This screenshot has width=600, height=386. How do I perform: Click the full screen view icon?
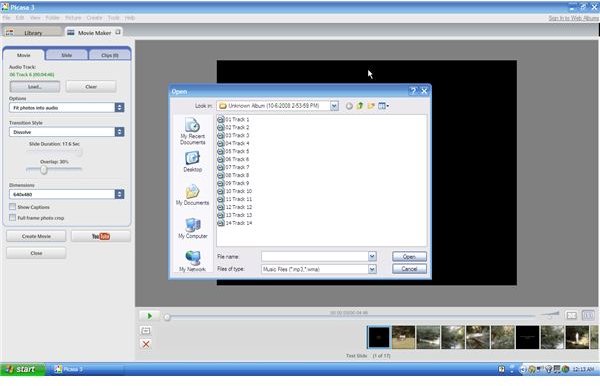pos(571,316)
